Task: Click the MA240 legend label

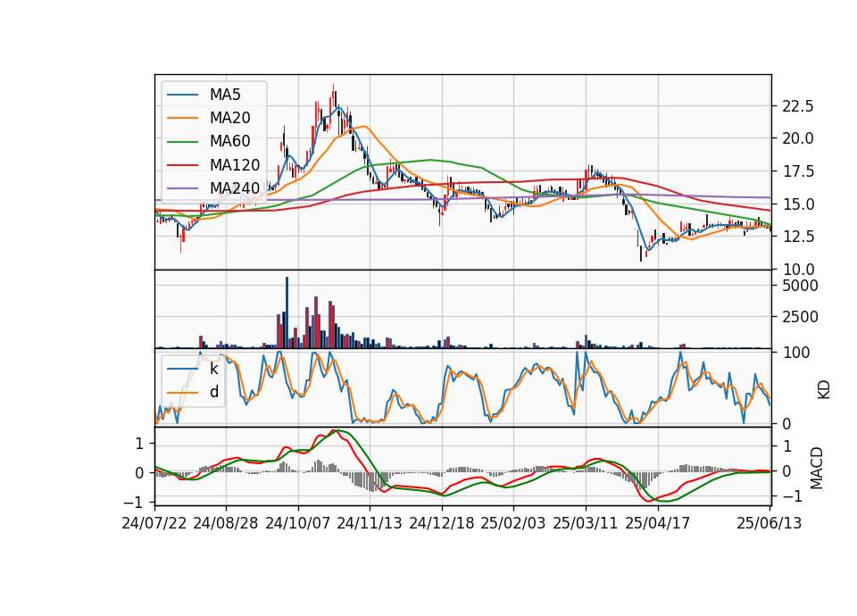Action: coord(235,188)
